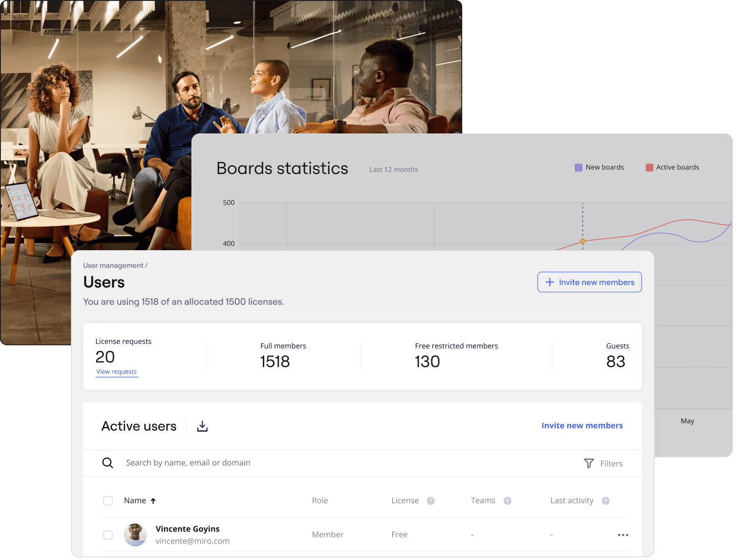Sort by Name using arrow icon
The height and width of the screenshot is (560, 747).
[x=153, y=501]
